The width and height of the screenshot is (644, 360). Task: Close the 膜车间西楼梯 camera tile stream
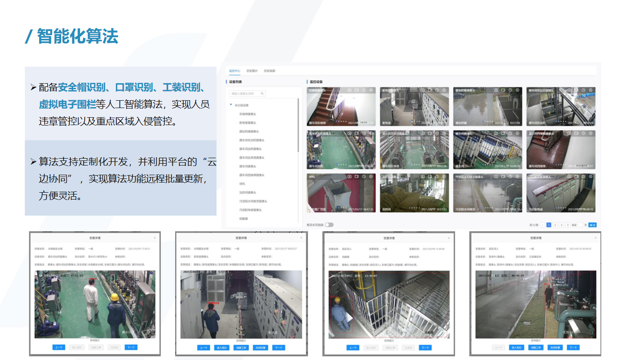(591, 133)
